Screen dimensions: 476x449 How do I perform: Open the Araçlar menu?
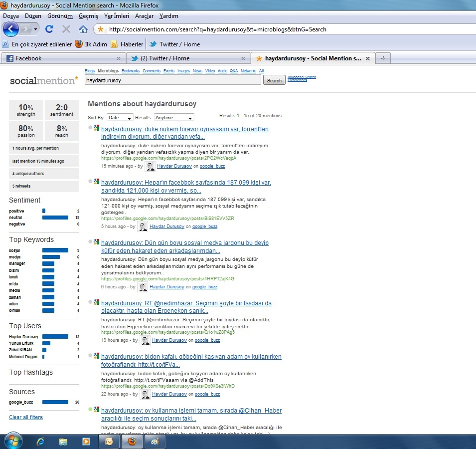(144, 16)
